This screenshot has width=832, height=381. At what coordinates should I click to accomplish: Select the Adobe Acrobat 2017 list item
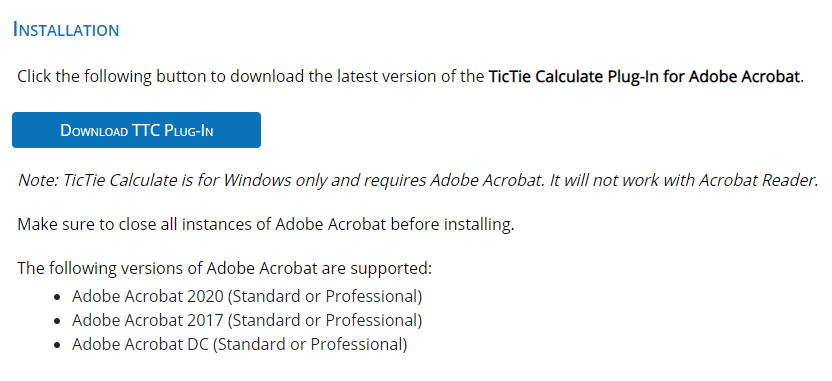pos(247,321)
